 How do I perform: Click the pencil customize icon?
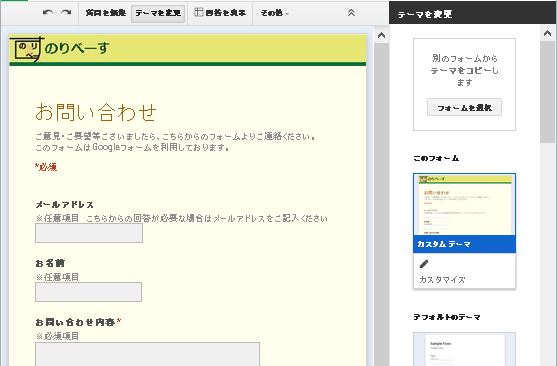click(x=424, y=264)
